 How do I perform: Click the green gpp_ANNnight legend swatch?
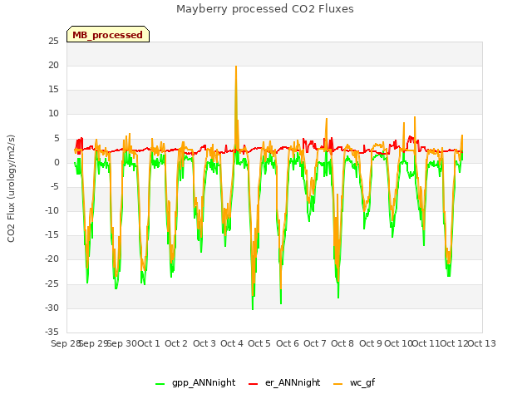160,384
